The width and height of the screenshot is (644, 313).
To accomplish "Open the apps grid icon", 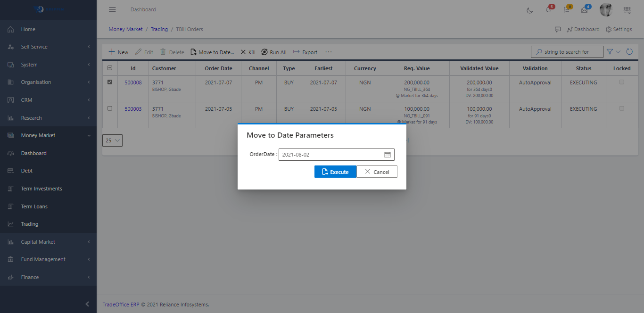I will (627, 10).
